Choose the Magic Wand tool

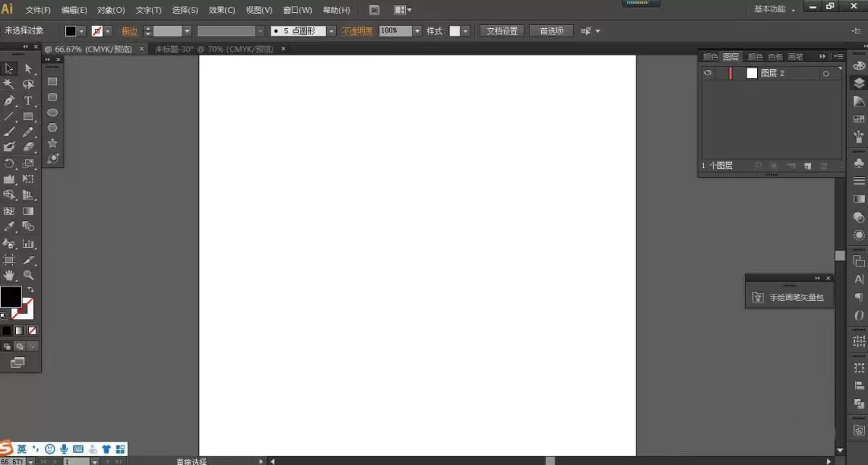(9, 84)
